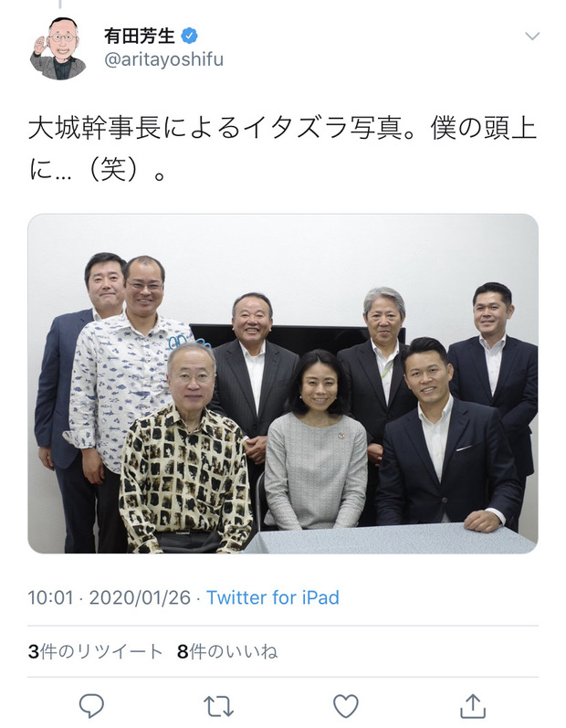Click the blue verified badge

189,36
